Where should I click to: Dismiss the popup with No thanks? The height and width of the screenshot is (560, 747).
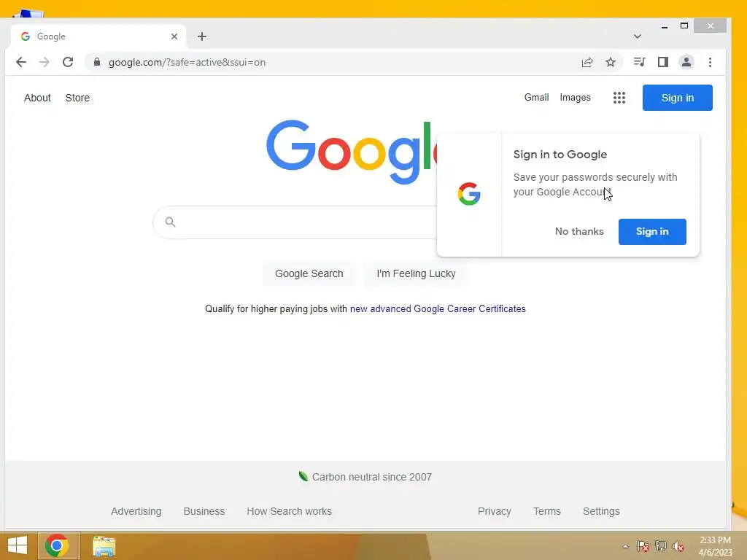pos(578,231)
